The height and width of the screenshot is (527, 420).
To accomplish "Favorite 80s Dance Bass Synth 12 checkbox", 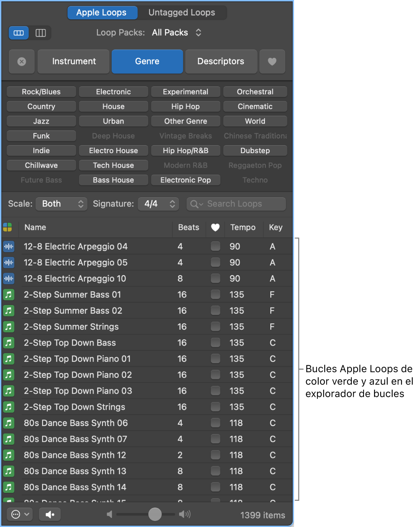I will [215, 455].
